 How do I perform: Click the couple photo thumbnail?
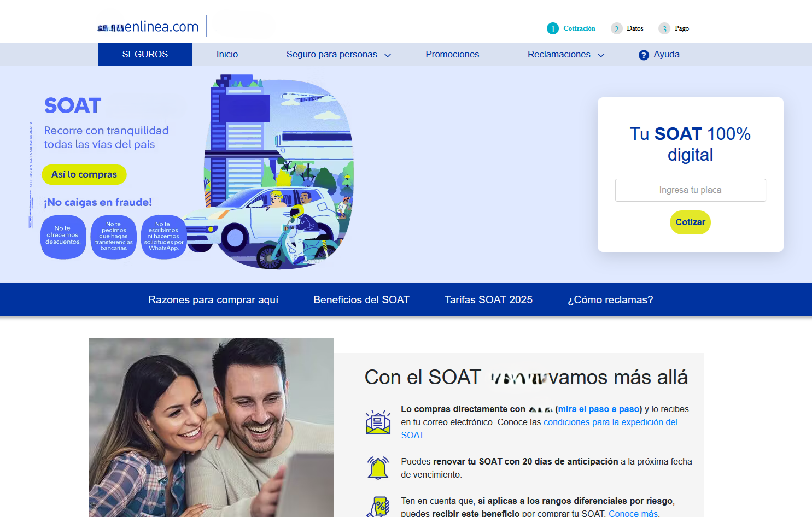coord(211,427)
